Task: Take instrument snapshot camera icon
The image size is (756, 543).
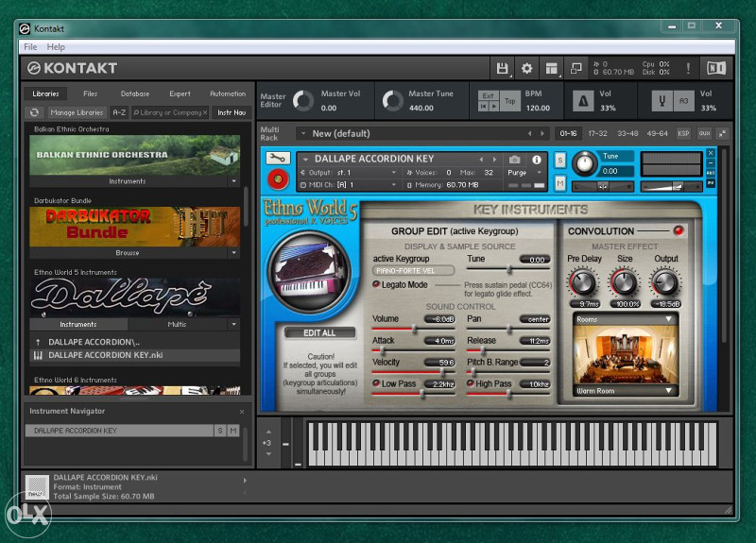Action: tap(514, 160)
